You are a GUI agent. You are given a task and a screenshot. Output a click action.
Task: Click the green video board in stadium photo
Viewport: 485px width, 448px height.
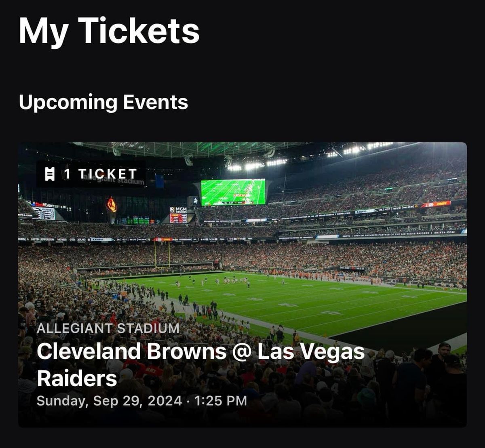[x=233, y=192]
